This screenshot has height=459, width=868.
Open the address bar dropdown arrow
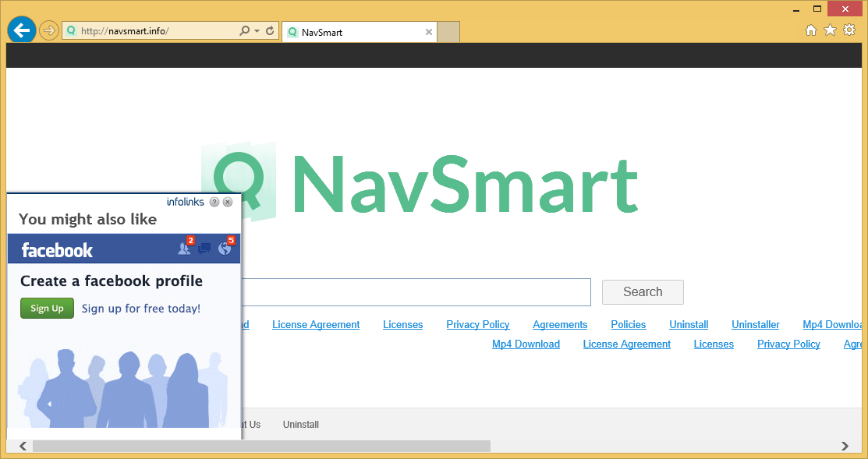pos(257,31)
